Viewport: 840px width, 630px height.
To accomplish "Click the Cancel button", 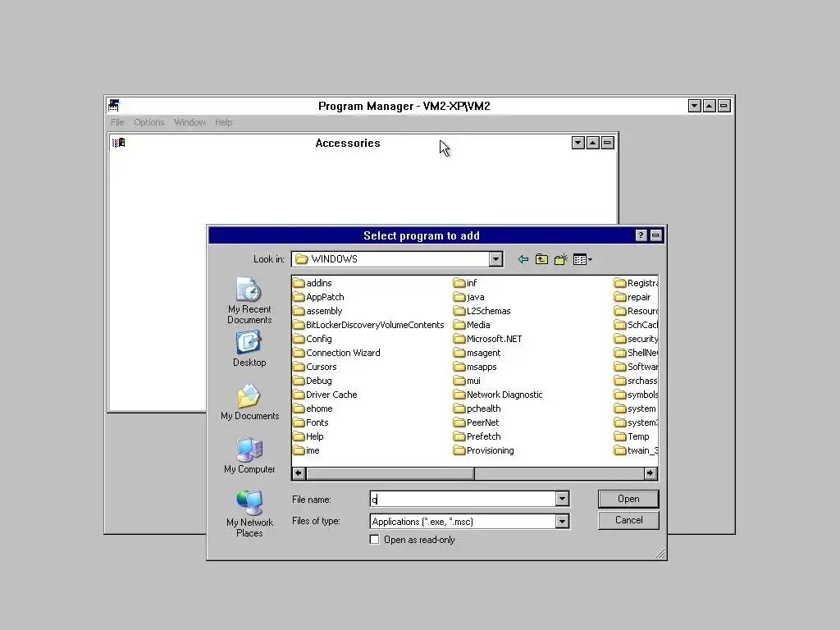I will [628, 520].
